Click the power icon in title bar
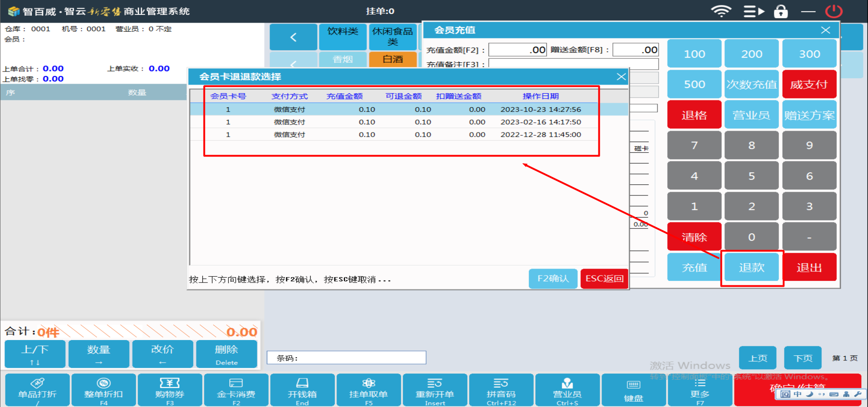This screenshot has height=407, width=868. coord(834,11)
